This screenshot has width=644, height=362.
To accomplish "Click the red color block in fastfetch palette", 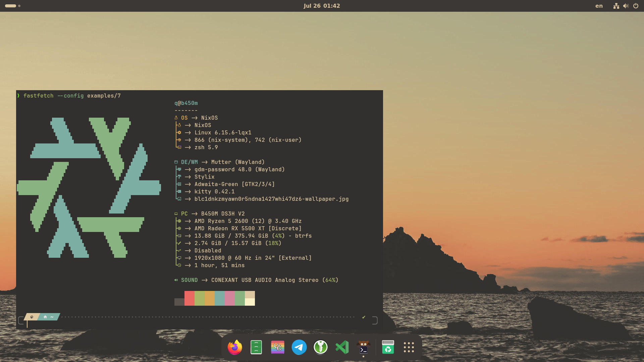I will click(189, 298).
